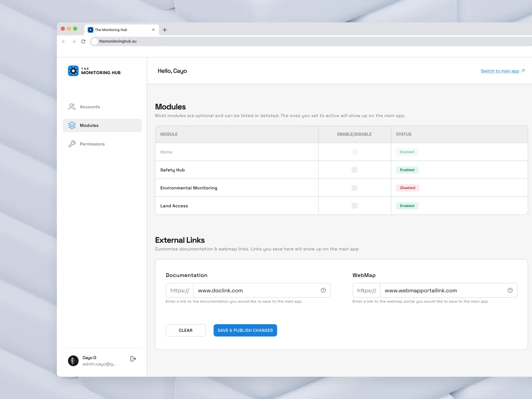Viewport: 532px width, 399px height.
Task: Click the Land Access Enabled badge
Action: tap(407, 206)
